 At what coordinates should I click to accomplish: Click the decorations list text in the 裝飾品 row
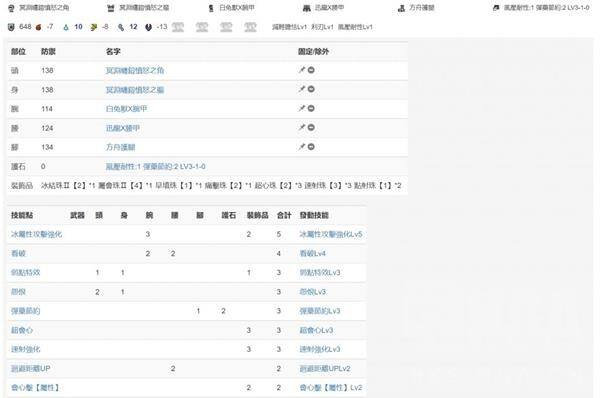tap(221, 186)
